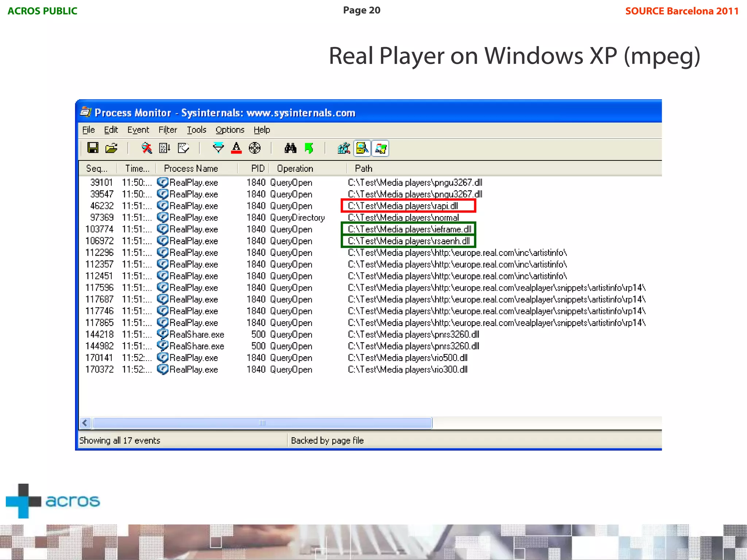
Task: Click the 'Backed by page file' status text
Action: tap(327, 440)
